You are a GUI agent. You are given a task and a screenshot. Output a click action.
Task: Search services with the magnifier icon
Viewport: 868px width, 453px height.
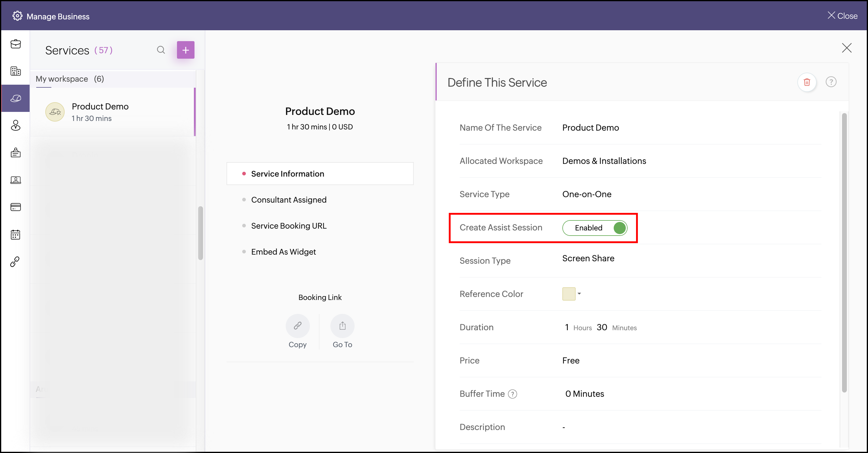click(x=161, y=50)
